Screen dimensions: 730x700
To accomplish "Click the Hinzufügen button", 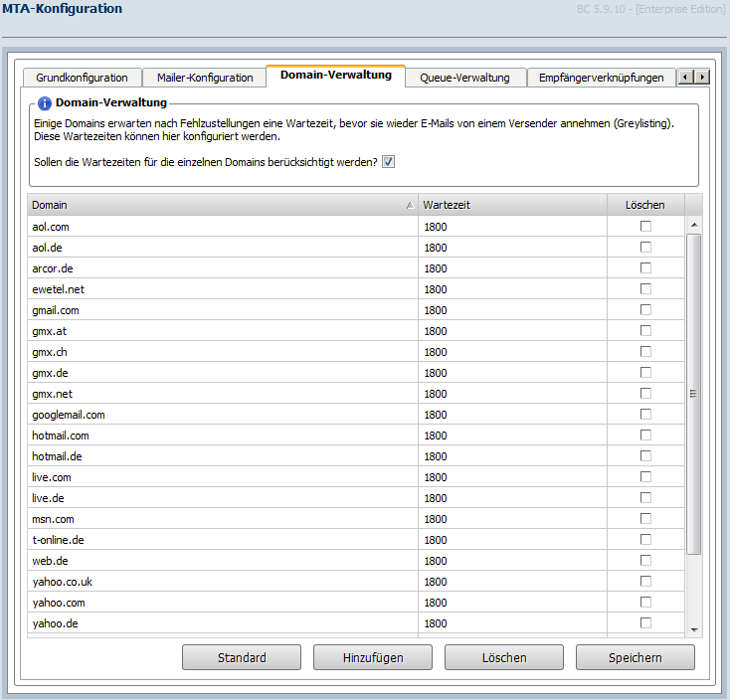I will pos(373,657).
